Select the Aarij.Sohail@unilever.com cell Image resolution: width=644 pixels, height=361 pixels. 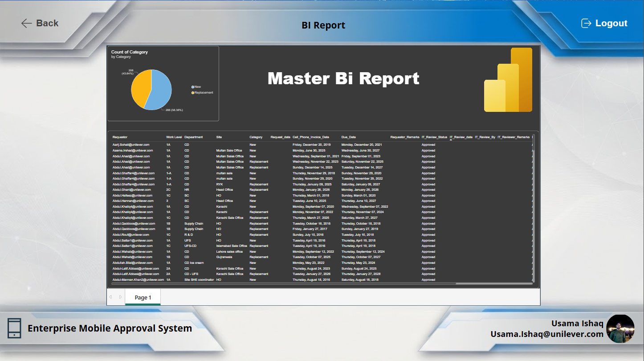[131, 145]
